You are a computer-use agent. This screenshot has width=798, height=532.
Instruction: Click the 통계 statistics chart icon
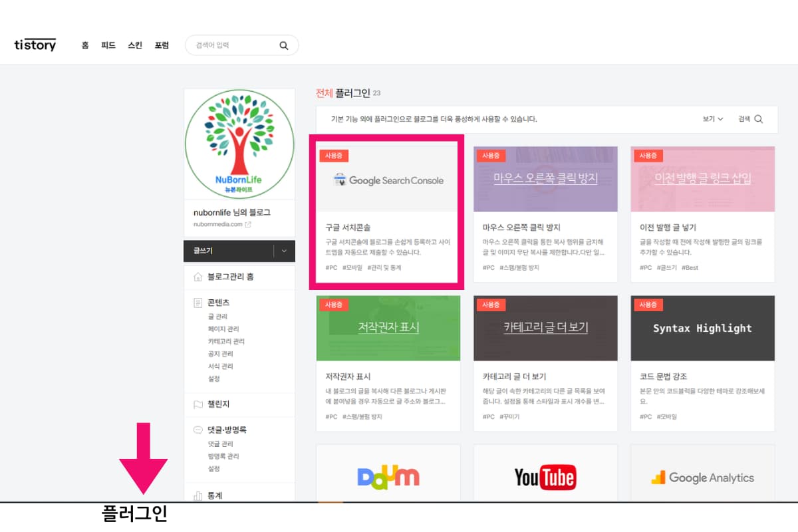pyautogui.click(x=197, y=495)
